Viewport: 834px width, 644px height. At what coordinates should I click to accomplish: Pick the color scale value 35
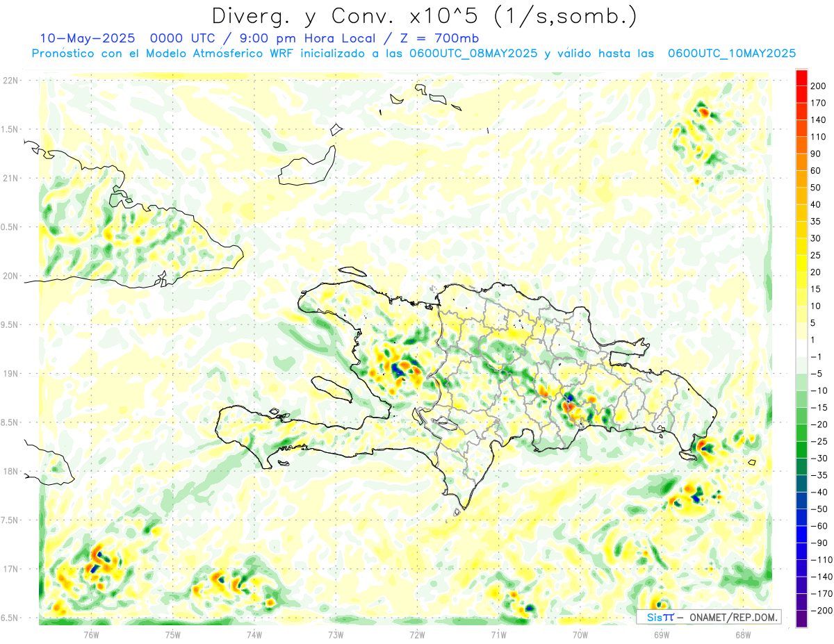pos(817,222)
